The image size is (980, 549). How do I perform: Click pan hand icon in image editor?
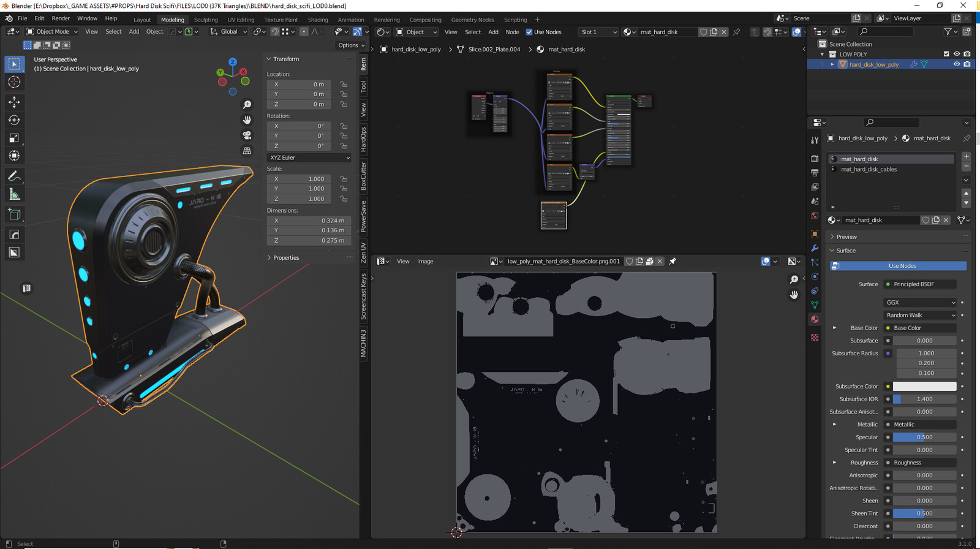[x=794, y=295]
